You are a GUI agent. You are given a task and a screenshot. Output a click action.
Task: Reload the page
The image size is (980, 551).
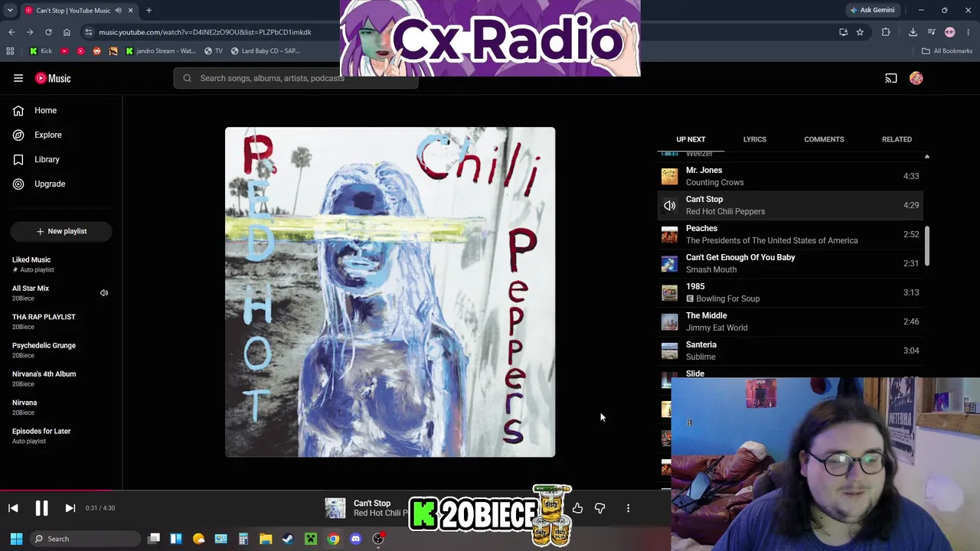coord(48,32)
